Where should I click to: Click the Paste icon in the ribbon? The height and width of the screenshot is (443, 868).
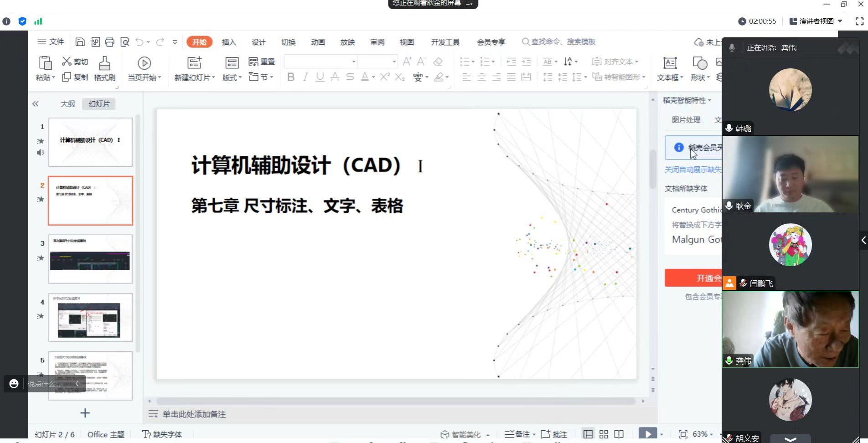click(45, 63)
